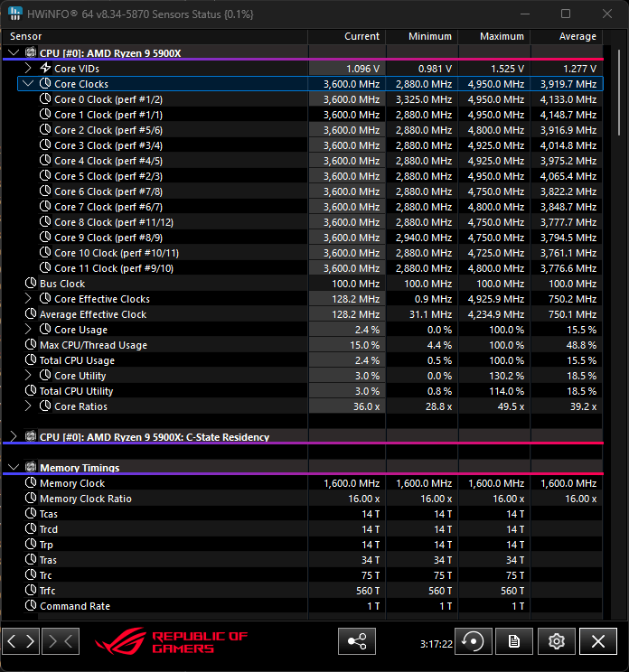Viewport: 629px width, 672px height.
Task: Click the Total CPU Usage icon
Action: [31, 359]
